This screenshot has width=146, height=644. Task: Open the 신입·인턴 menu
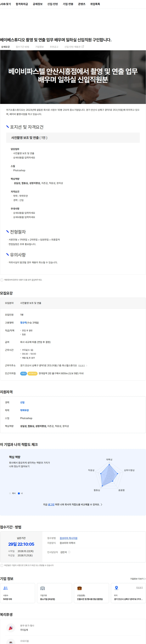coord(52,4)
